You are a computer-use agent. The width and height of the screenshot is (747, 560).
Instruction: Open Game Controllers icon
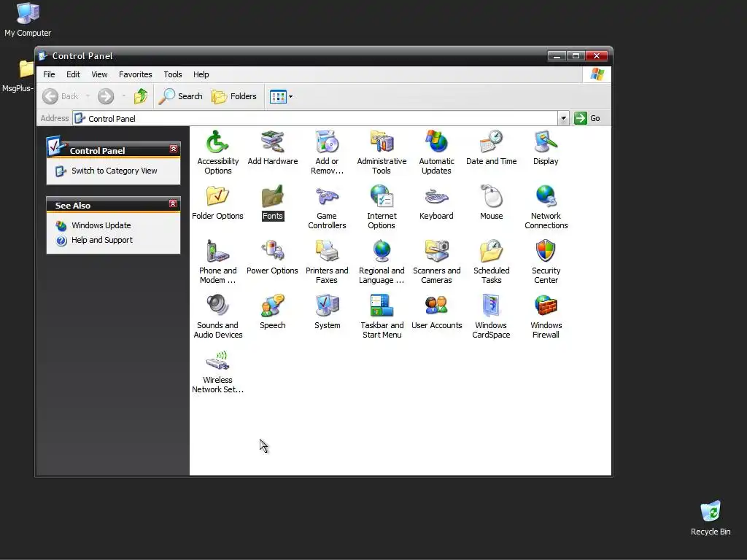point(327,197)
